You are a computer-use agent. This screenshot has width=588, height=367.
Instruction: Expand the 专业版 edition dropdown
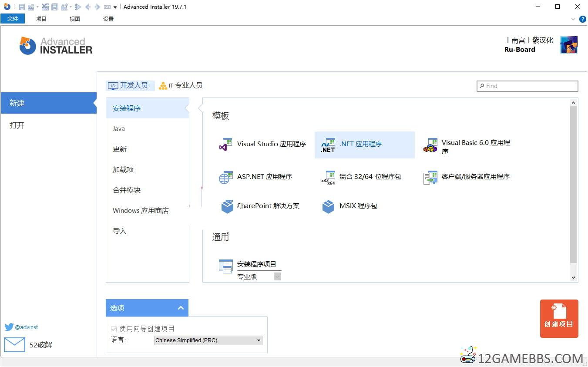coord(277,276)
